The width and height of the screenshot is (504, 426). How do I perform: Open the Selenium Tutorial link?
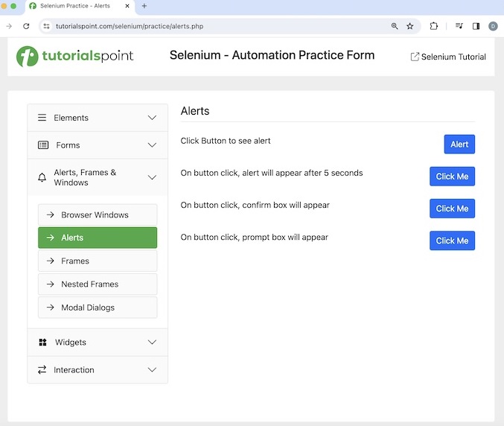(448, 57)
